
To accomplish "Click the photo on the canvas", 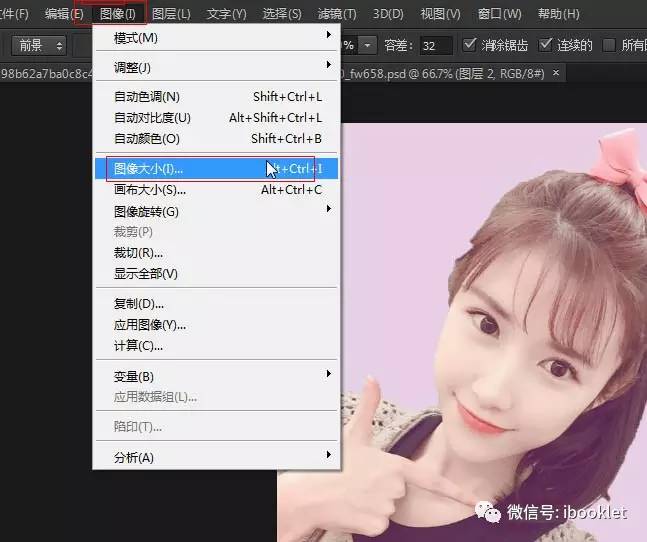I will tap(494, 330).
